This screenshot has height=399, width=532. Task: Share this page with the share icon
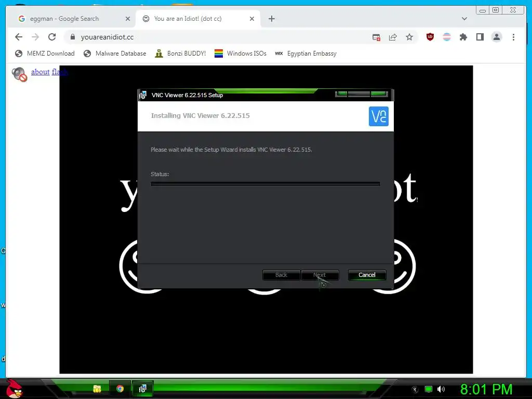pyautogui.click(x=393, y=37)
